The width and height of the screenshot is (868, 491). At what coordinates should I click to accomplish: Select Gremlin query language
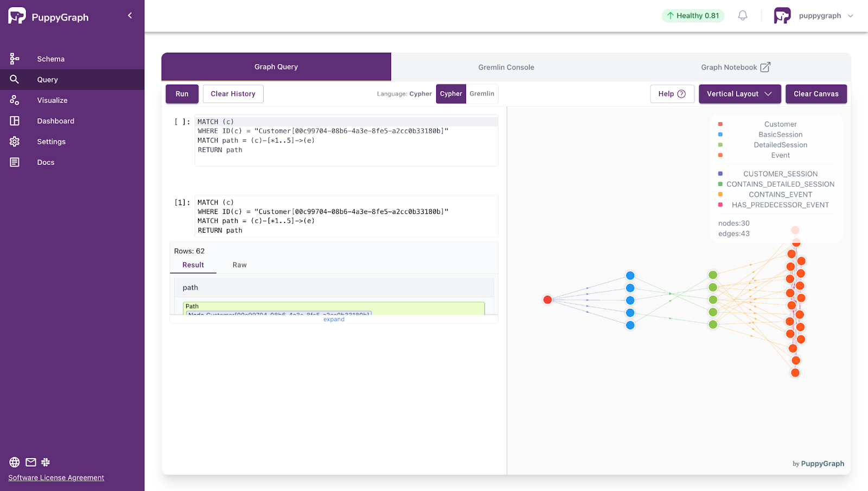tap(482, 94)
